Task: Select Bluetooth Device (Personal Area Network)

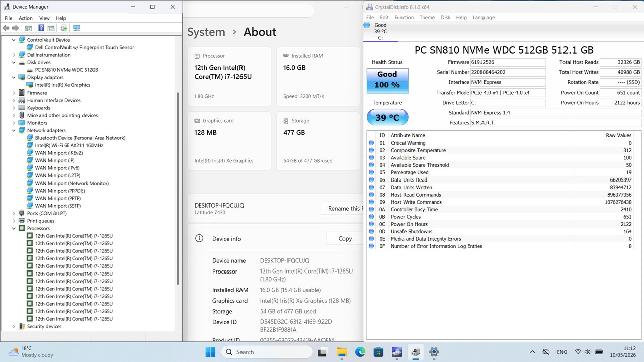Action: click(x=80, y=138)
